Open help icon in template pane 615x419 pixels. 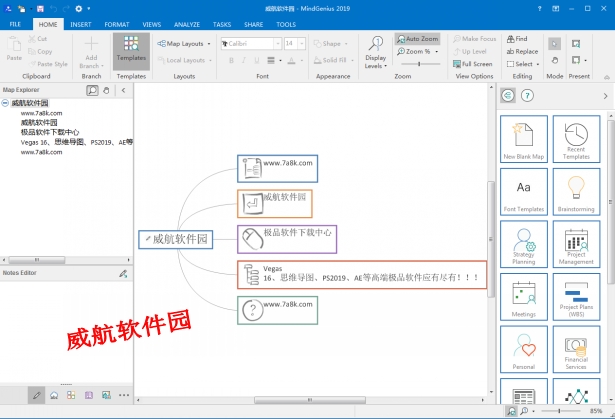tap(528, 95)
